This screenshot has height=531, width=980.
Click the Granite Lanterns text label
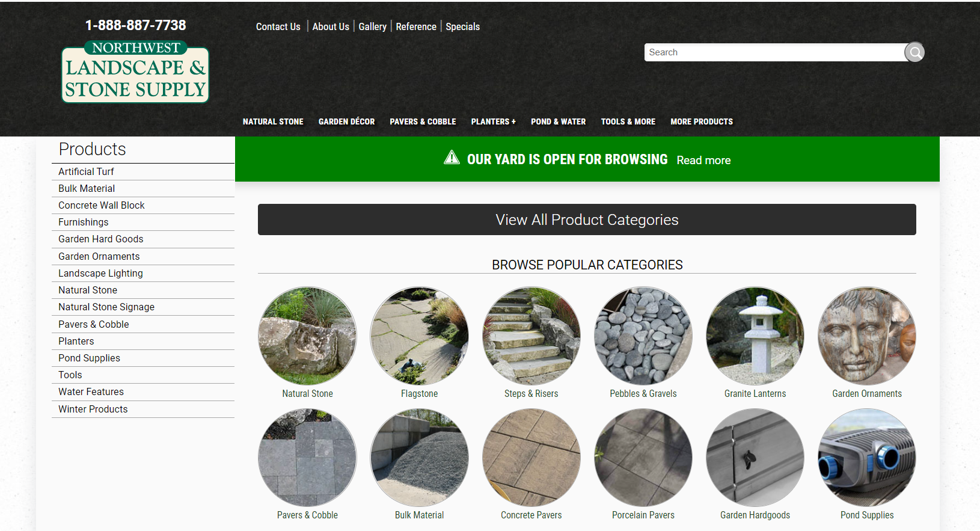click(x=755, y=394)
